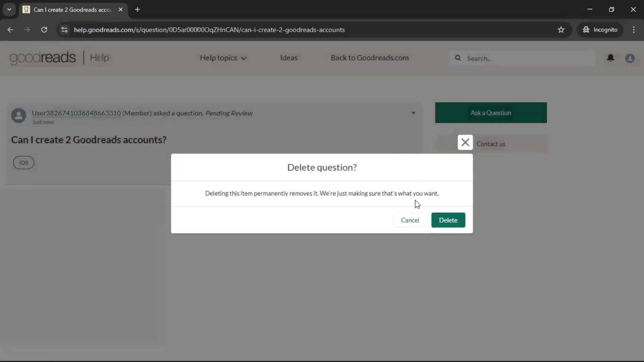The height and width of the screenshot is (362, 644).
Task: Select the Can I create 2 Goodreads tab
Action: [x=73, y=10]
